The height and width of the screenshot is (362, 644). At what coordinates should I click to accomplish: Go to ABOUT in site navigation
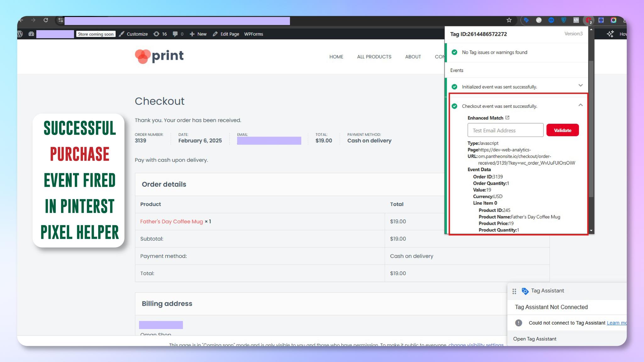[413, 57]
